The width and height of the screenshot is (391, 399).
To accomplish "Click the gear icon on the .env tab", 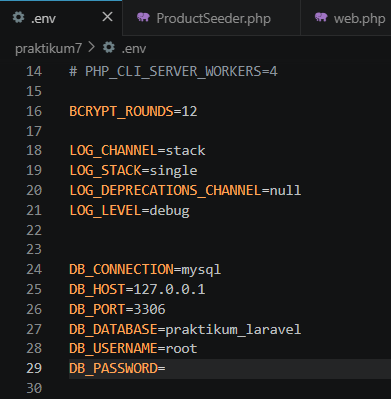I will tap(18, 17).
